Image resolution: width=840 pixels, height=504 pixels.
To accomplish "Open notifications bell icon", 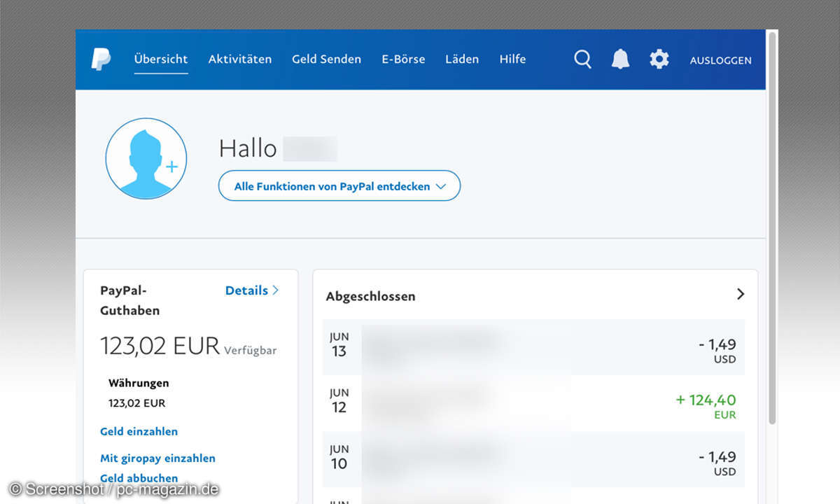I will coord(620,59).
